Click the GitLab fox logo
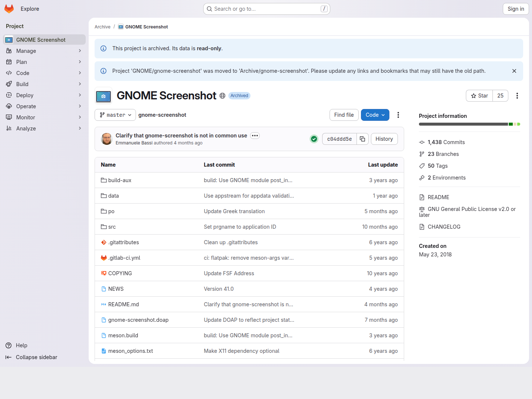The image size is (532, 399). click(9, 9)
